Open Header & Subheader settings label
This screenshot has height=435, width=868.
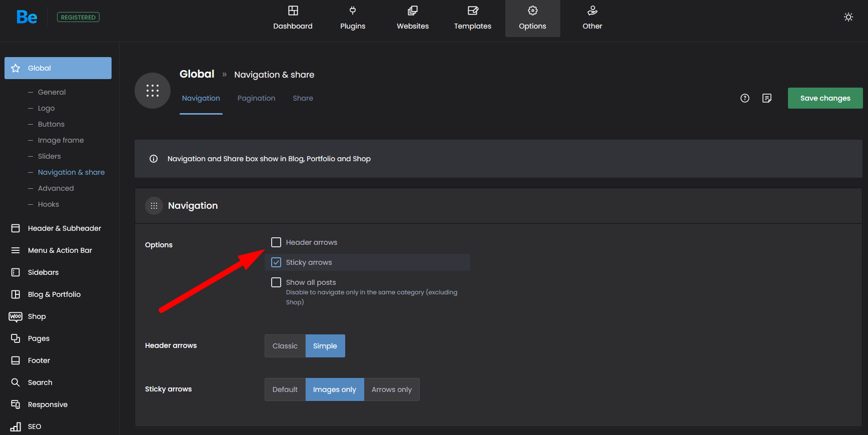click(65, 228)
